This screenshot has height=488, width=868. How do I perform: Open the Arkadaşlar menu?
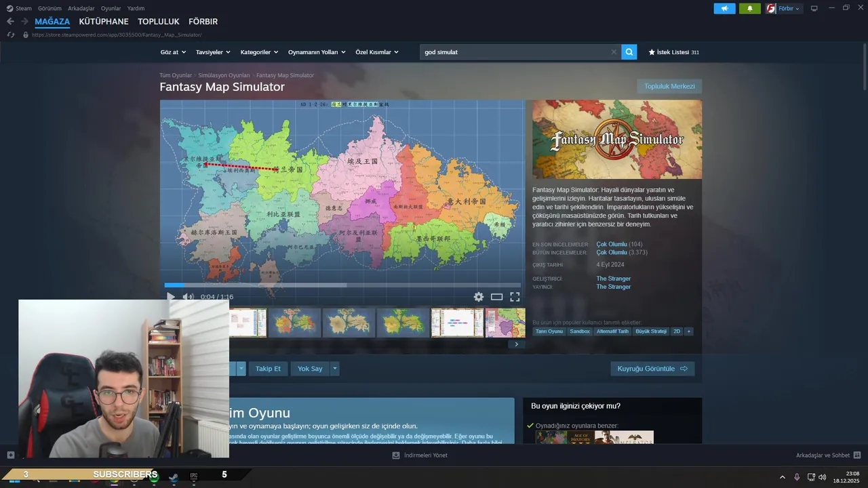[x=81, y=8]
